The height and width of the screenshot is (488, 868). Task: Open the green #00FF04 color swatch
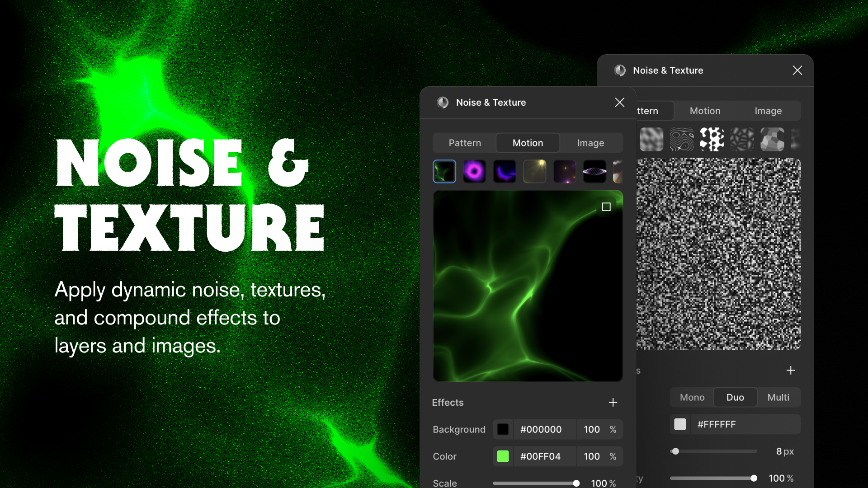tap(503, 456)
